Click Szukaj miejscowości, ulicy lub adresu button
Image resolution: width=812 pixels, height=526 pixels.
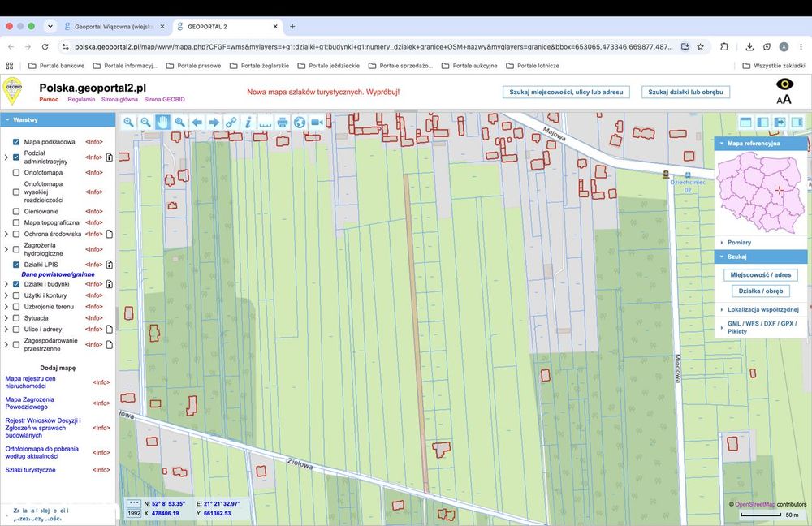566,93
